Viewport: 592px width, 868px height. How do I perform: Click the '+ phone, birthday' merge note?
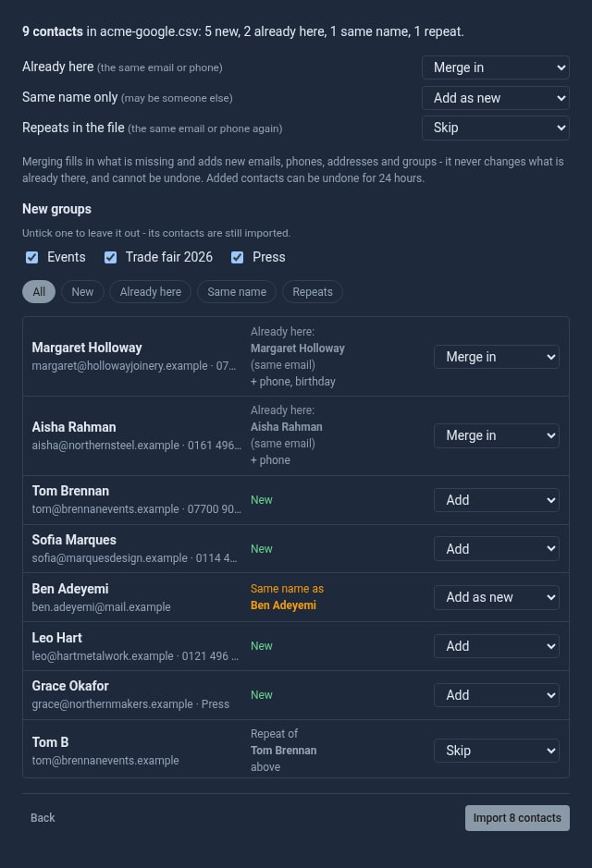(293, 382)
